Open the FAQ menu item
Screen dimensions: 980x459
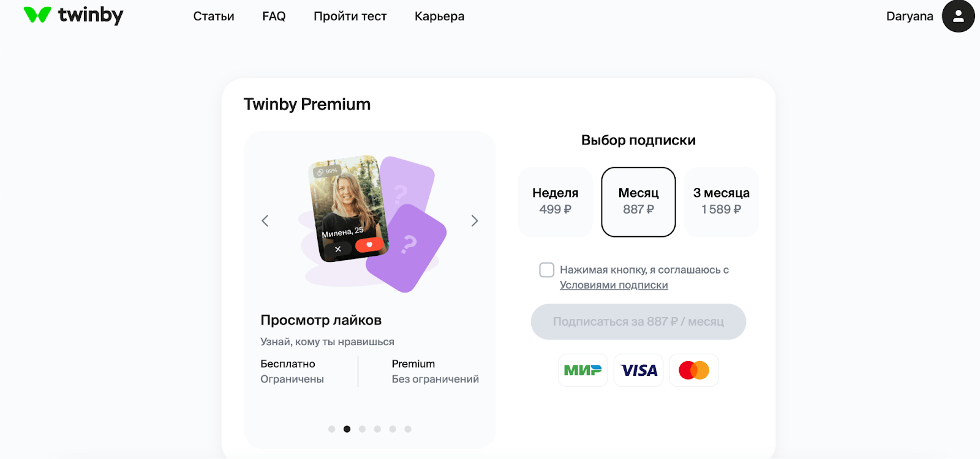click(274, 17)
